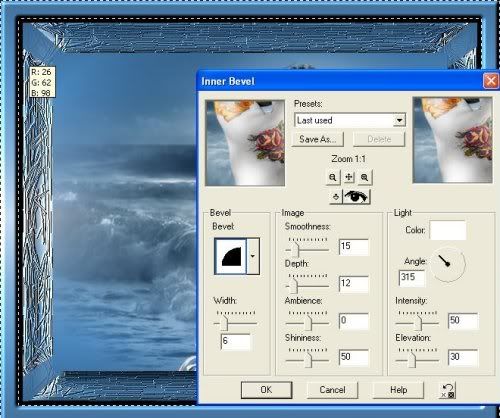The image size is (500, 418).
Task: Click the Elevation slider handle
Action: click(412, 360)
